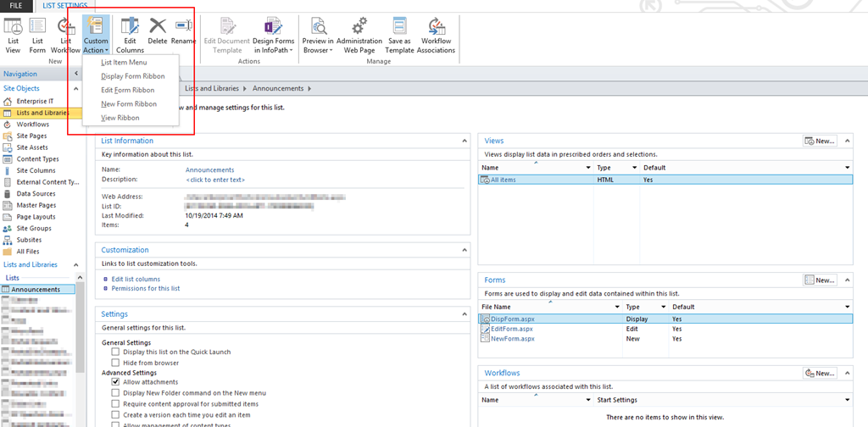The image size is (868, 427).
Task: Choose View Ribbon menu entry
Action: 120,118
